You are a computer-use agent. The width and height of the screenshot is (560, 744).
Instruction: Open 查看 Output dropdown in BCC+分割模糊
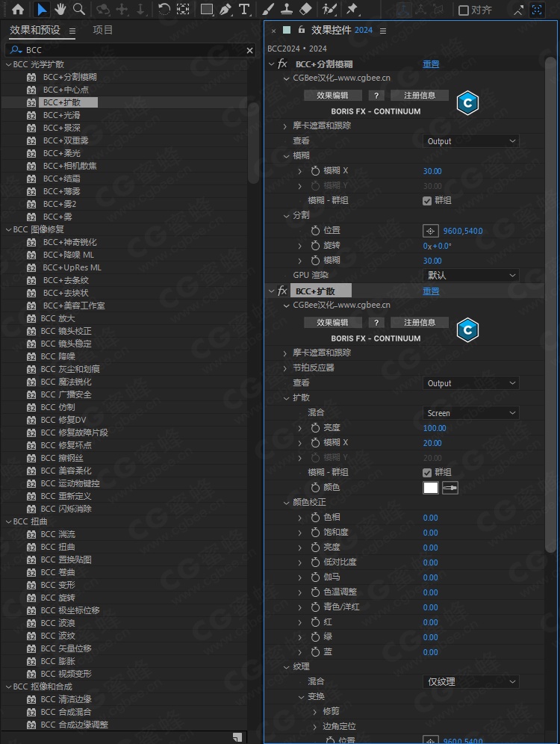(470, 141)
